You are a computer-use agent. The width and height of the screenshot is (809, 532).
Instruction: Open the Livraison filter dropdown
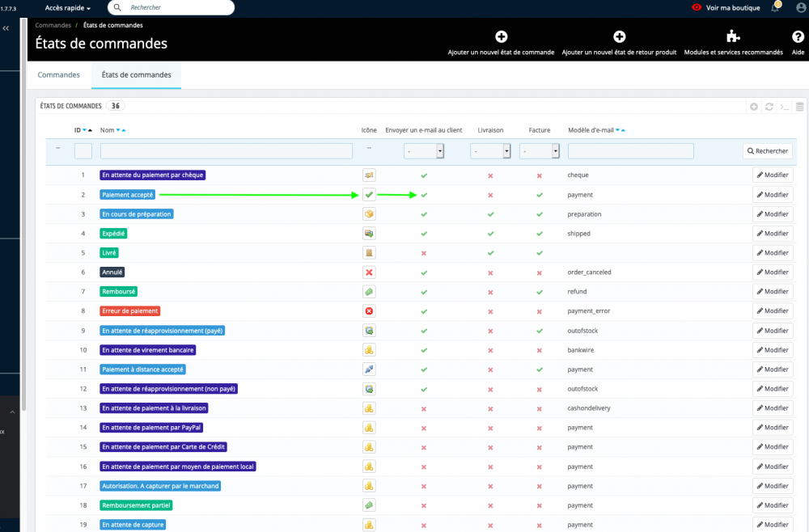(x=490, y=150)
